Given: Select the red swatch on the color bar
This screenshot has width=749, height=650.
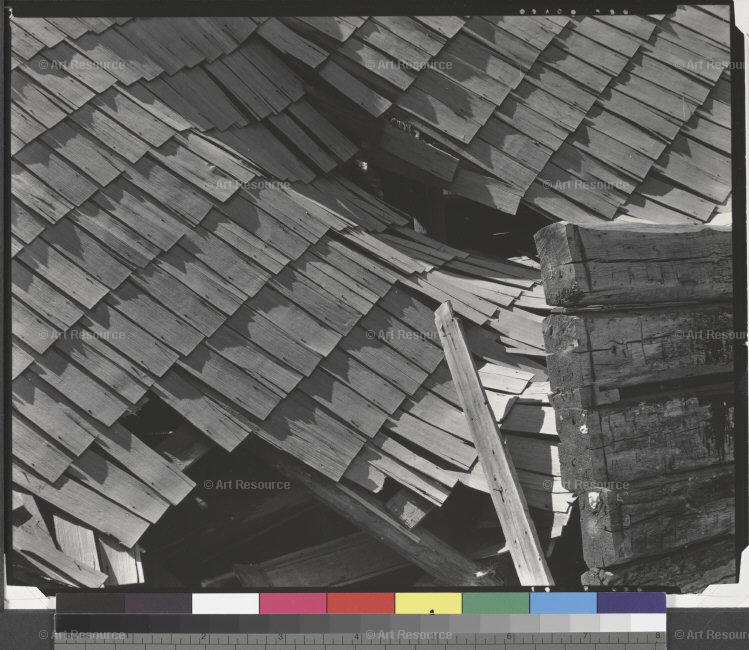Looking at the screenshot, I should 361,603.
